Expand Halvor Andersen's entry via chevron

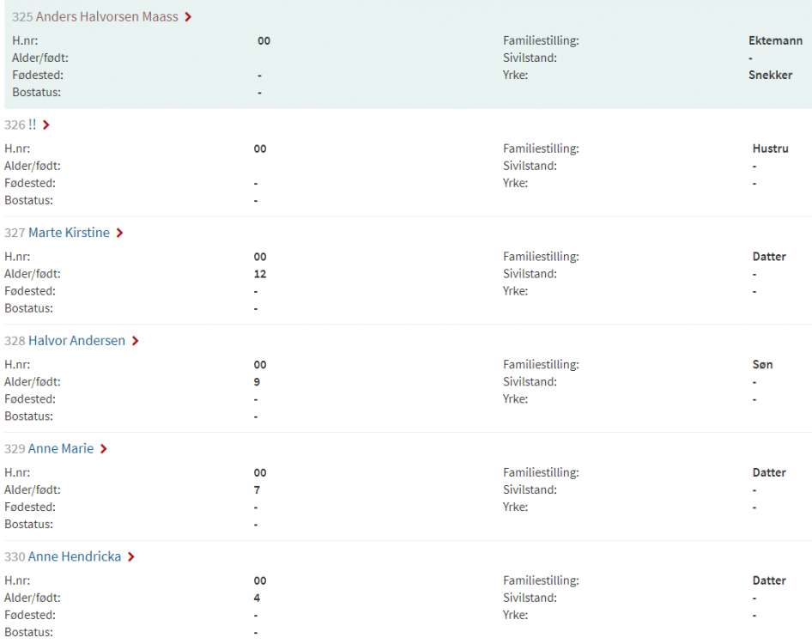coord(135,342)
